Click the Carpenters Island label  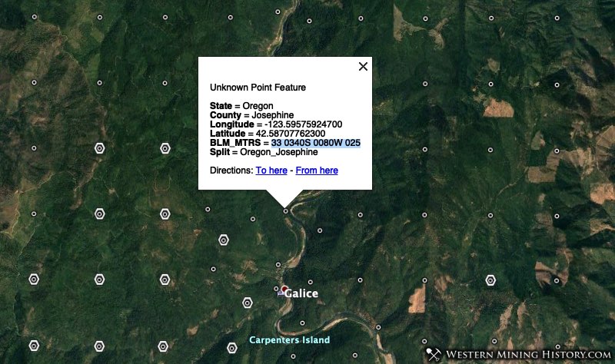coord(290,340)
